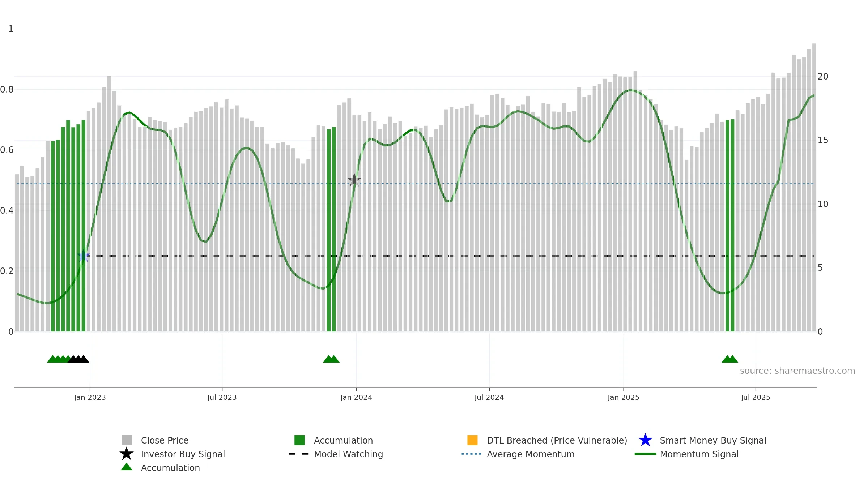Click the black Investor Buy Signal legend star
868x488 pixels.
(x=127, y=454)
